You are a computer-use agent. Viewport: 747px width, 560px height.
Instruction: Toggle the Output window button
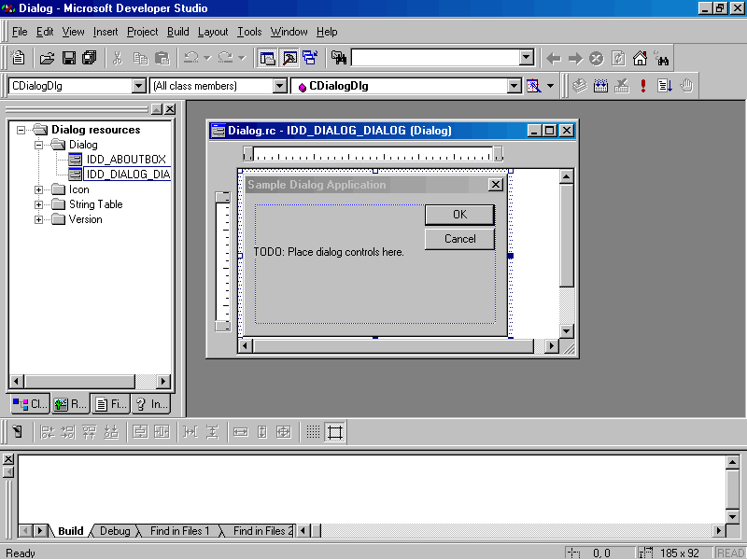coord(289,58)
